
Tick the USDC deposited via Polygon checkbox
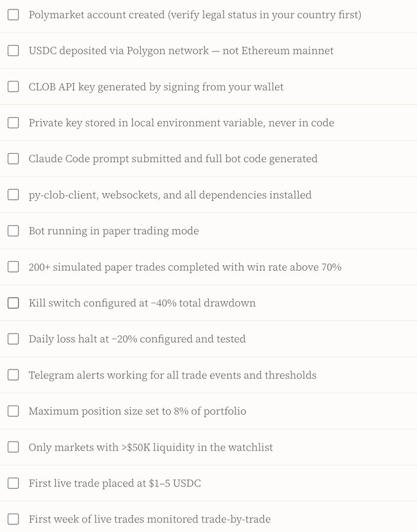(13, 51)
